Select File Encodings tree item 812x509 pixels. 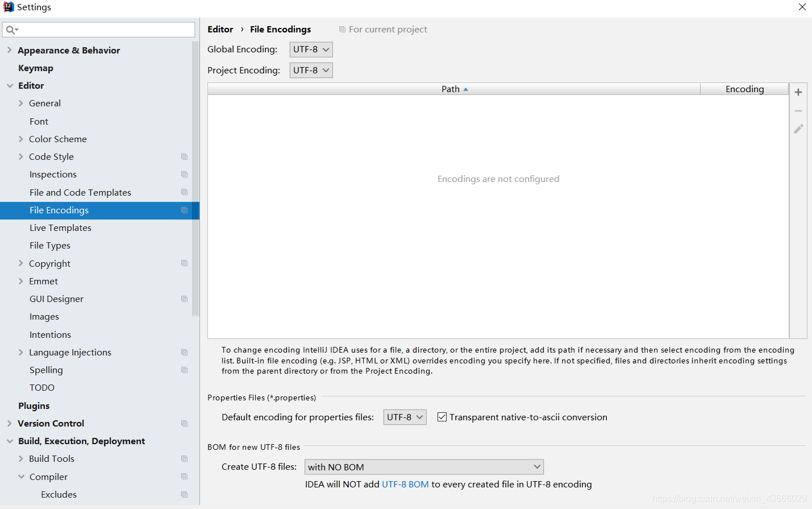(99, 210)
